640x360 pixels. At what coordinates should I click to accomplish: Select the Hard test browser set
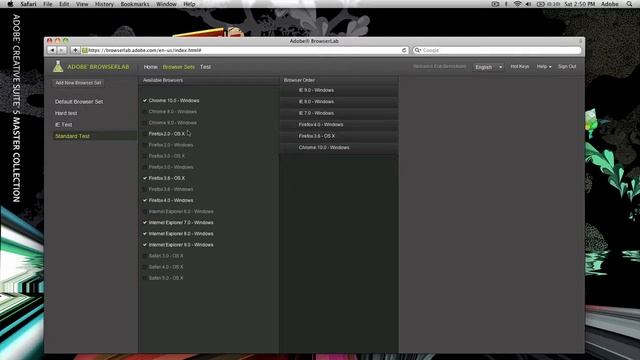[x=66, y=113]
